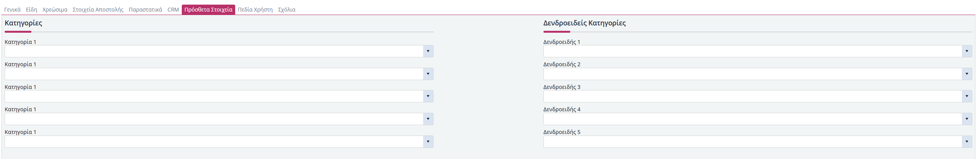Viewport: 980px width, 159px height.
Task: Open the Παραστατικά tab
Action: [x=145, y=10]
